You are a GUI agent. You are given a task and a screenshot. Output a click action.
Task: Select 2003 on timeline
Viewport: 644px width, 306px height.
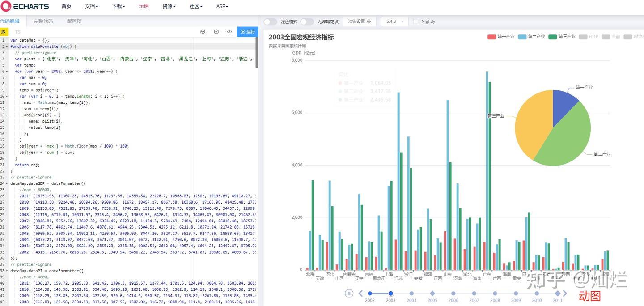pyautogui.click(x=390, y=293)
